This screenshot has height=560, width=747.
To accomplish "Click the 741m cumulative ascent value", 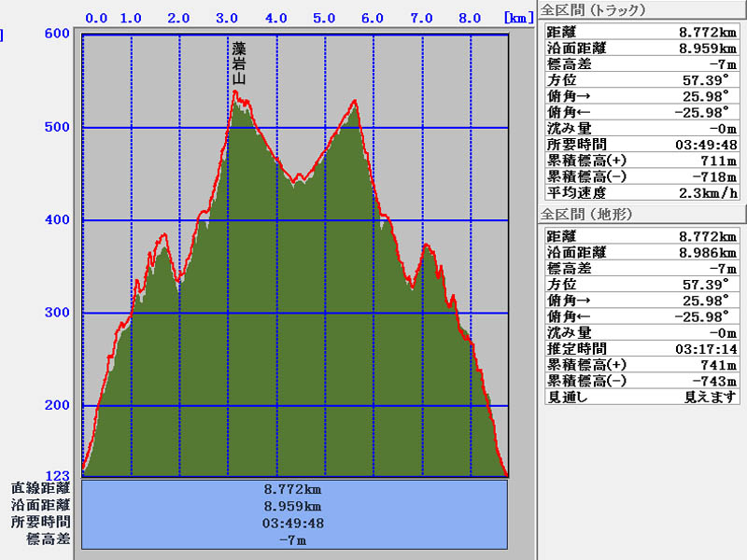I will (x=721, y=365).
